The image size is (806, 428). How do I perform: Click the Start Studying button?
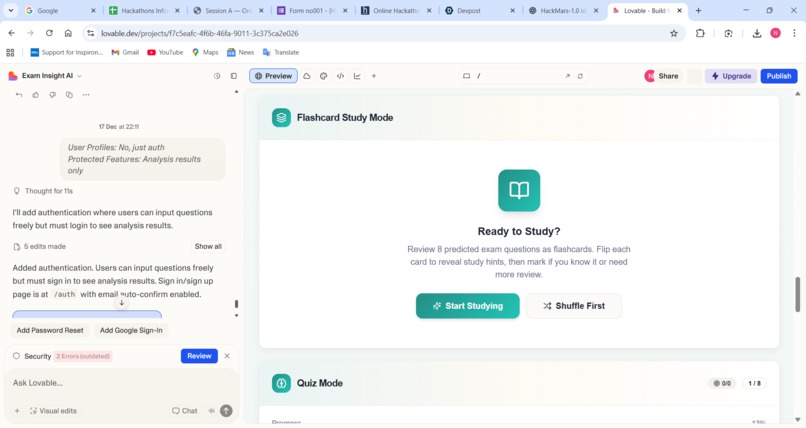coord(468,306)
